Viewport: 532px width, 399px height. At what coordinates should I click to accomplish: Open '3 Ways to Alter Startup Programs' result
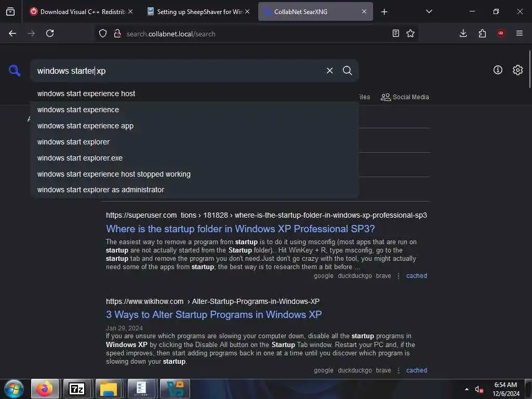coord(214,315)
